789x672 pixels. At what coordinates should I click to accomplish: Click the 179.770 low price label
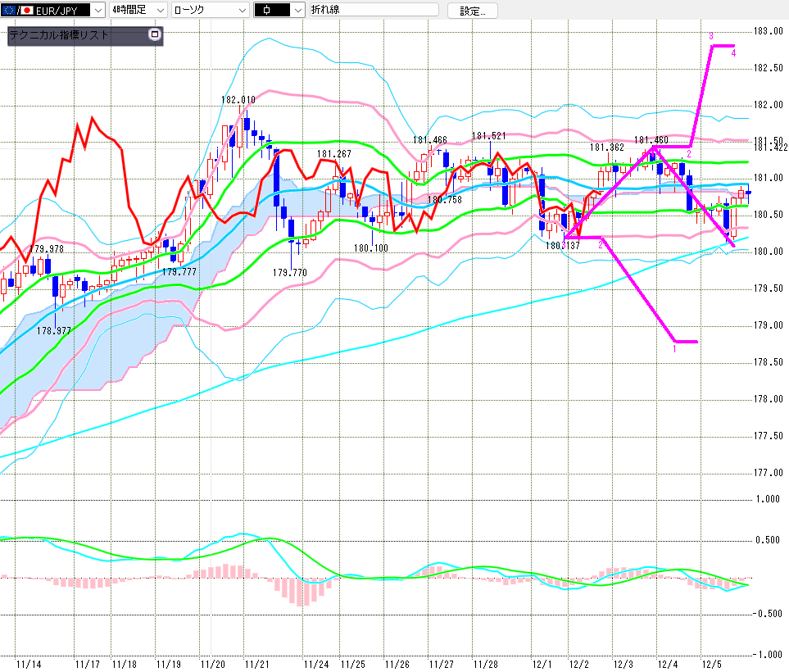coord(290,273)
